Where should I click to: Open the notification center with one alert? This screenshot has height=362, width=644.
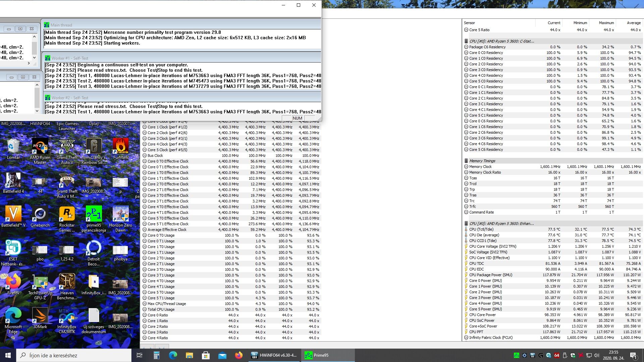coord(633,355)
